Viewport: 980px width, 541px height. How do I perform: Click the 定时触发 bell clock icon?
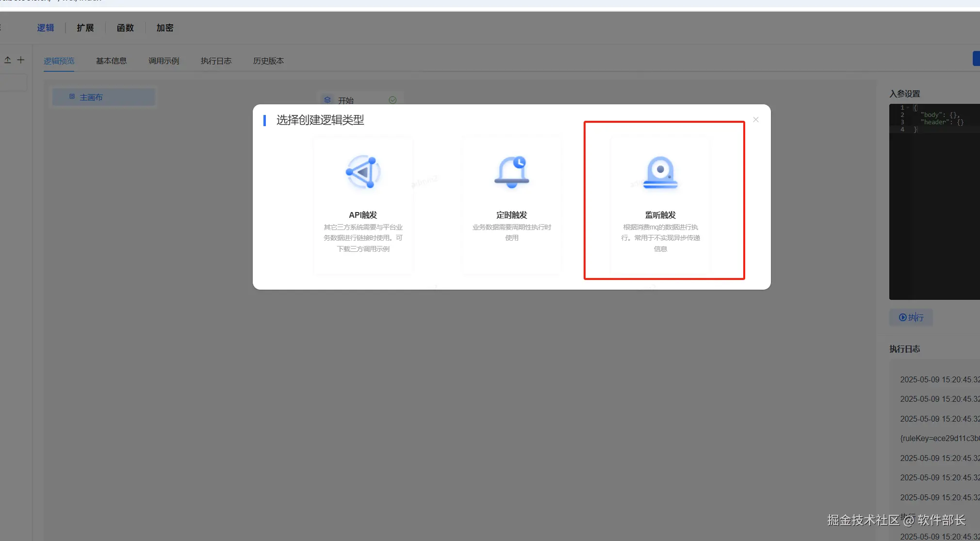click(512, 172)
